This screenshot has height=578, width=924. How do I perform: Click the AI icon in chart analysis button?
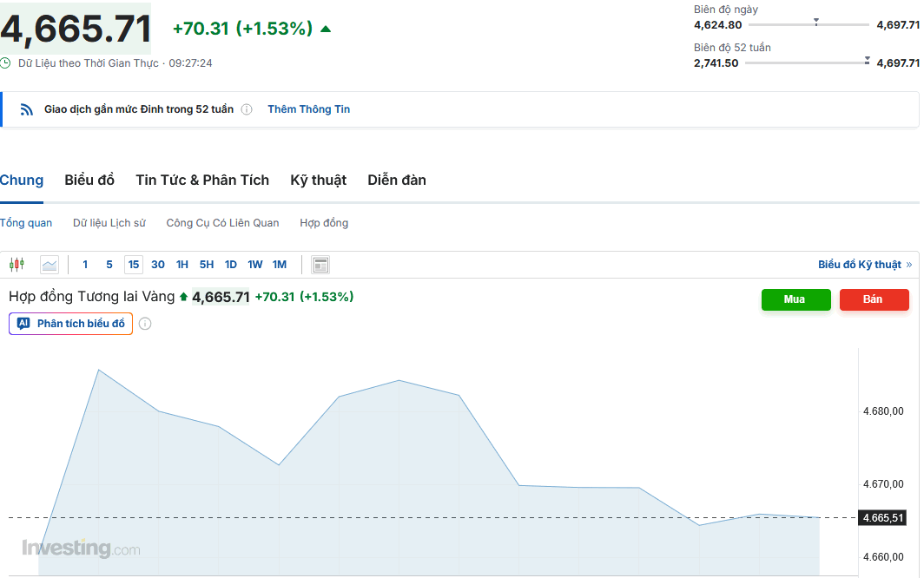(x=23, y=324)
